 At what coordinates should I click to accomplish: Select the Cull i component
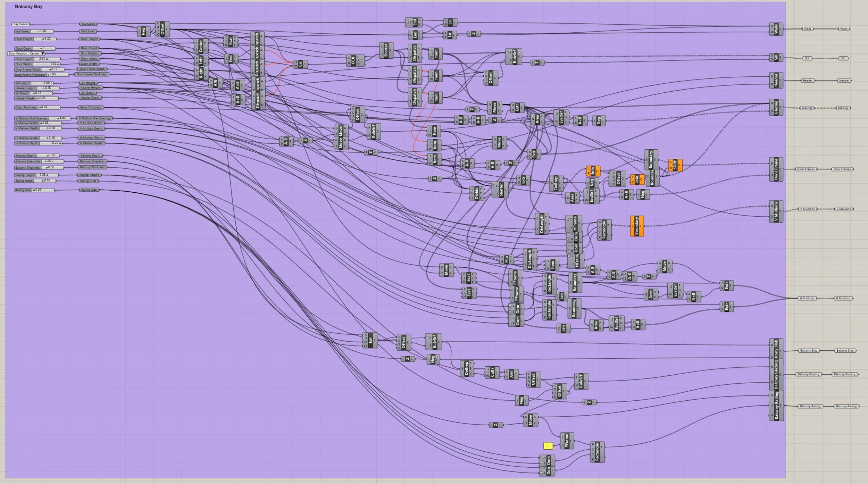[492, 373]
